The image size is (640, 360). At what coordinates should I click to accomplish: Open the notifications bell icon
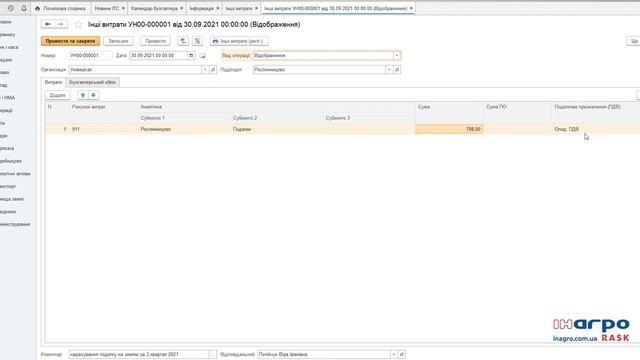click(x=24, y=8)
